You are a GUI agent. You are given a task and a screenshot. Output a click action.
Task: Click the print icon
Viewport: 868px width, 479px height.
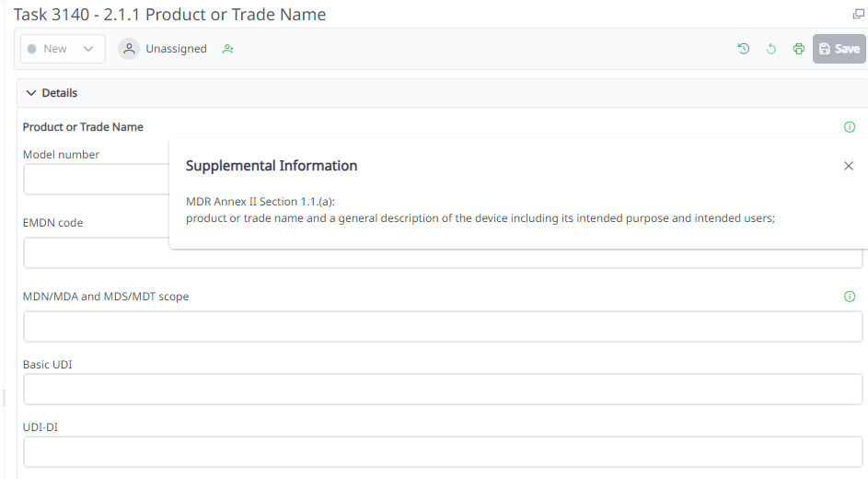coord(799,49)
